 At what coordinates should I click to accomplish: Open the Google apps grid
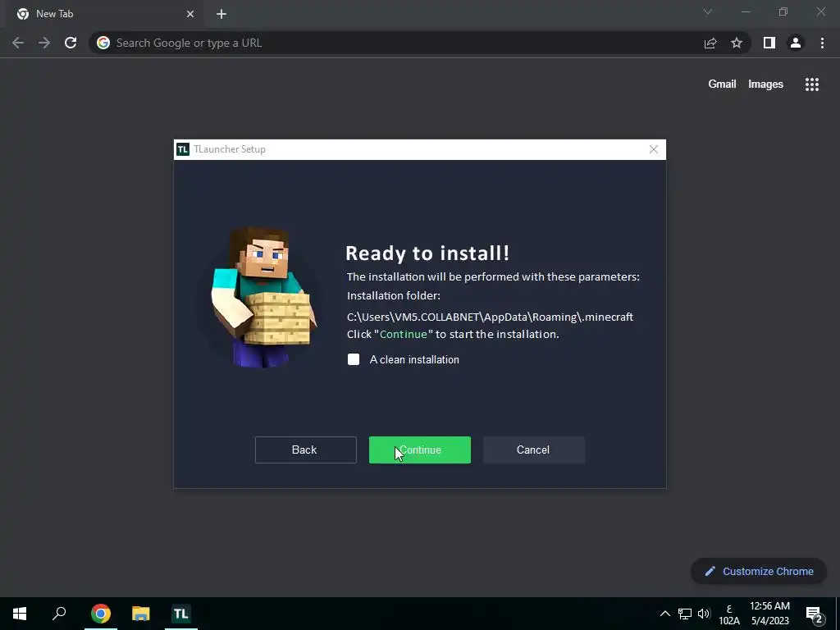812,84
